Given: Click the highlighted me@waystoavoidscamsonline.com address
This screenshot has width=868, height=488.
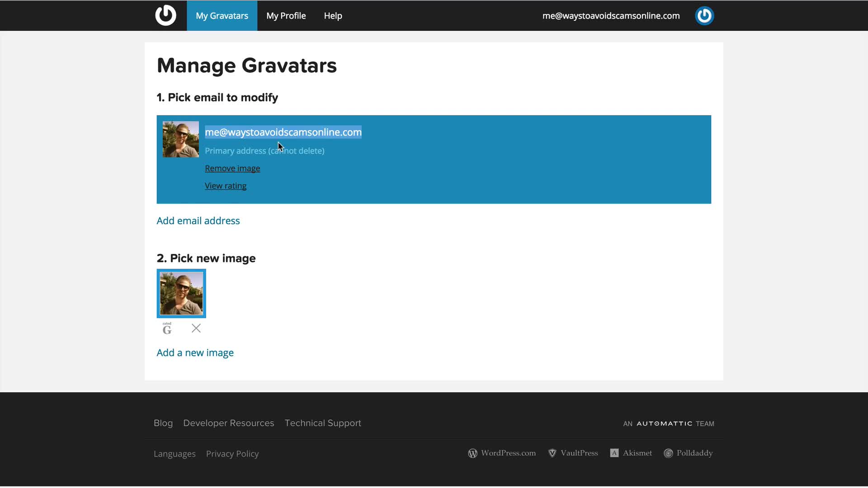Looking at the screenshot, I should click(x=283, y=132).
